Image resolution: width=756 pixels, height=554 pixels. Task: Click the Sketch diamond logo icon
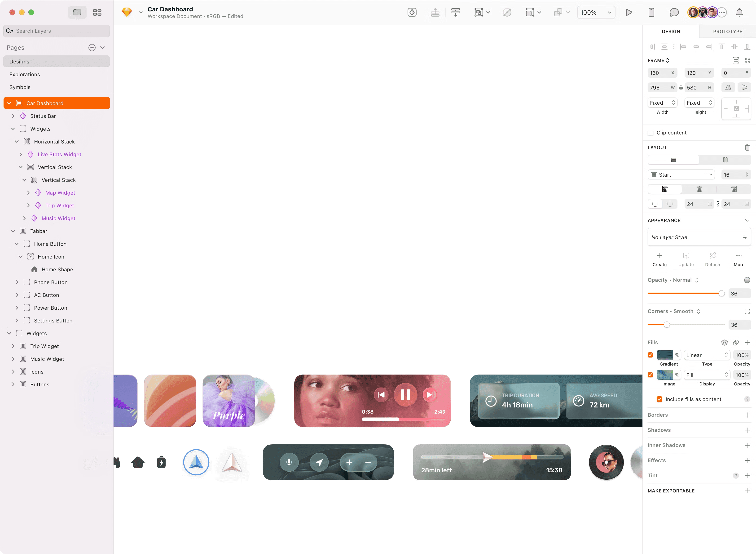(127, 12)
